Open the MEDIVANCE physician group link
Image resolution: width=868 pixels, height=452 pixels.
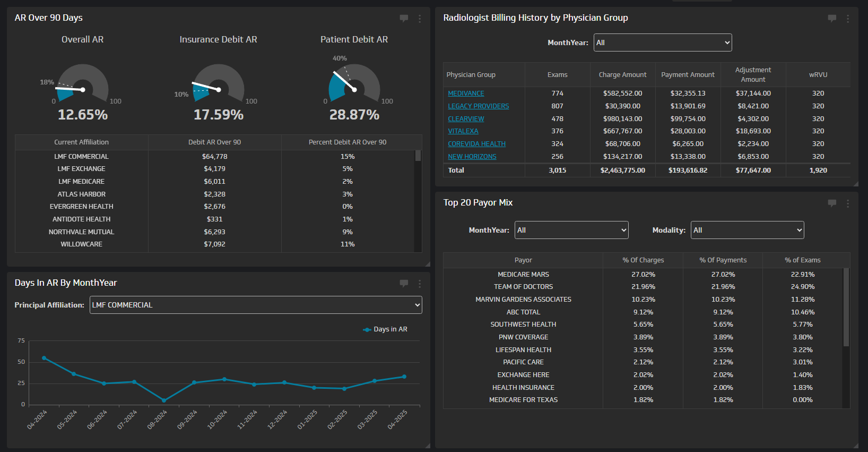[x=466, y=93]
